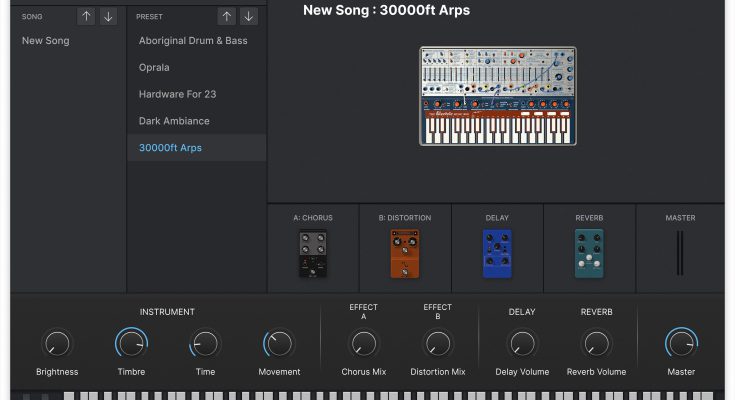Select the Aboriginal Drum & Bass preset
735x400 pixels.
point(194,41)
